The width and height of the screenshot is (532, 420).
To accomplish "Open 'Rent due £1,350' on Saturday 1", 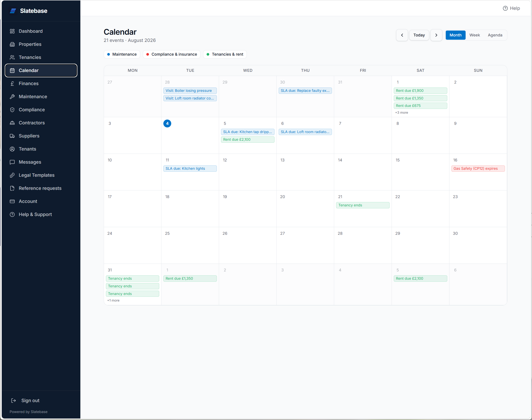I will (420, 98).
